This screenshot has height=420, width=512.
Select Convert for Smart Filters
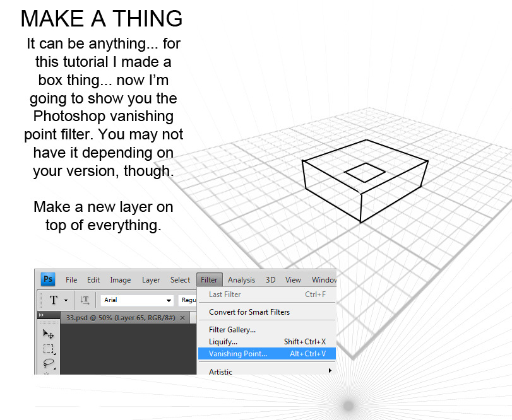[x=249, y=312]
